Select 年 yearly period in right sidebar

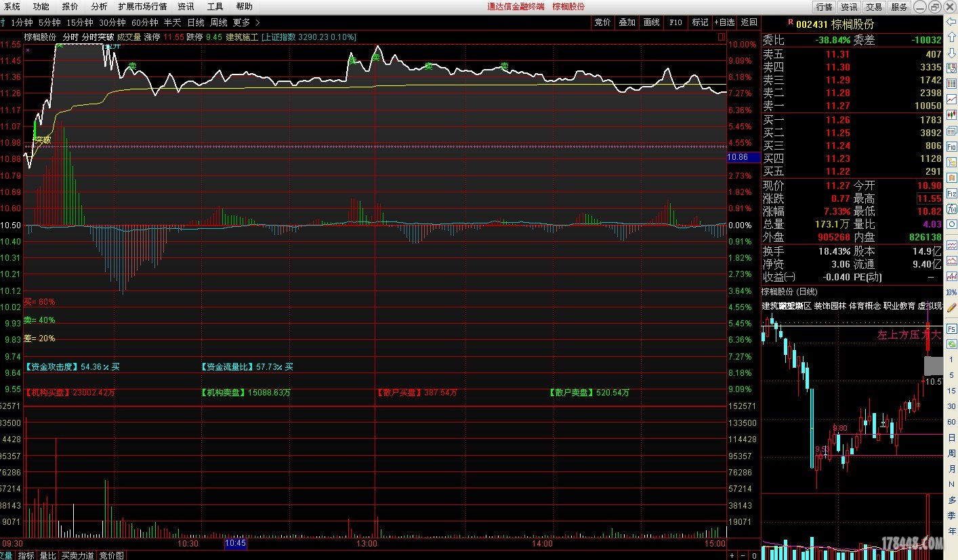[952, 531]
